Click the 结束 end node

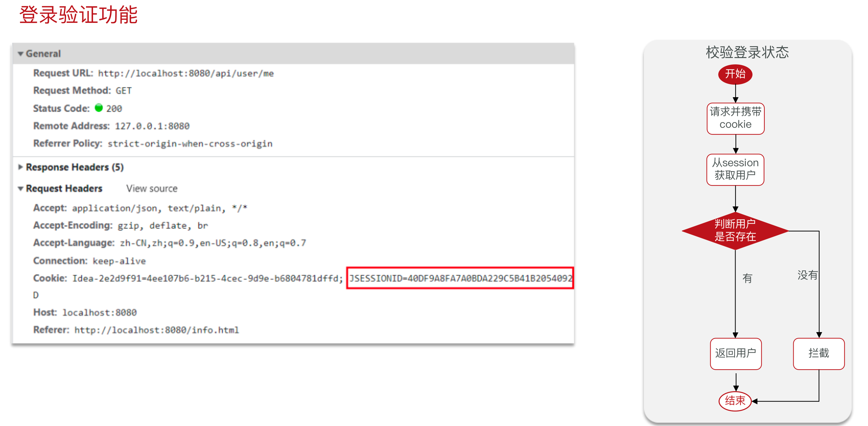click(735, 401)
